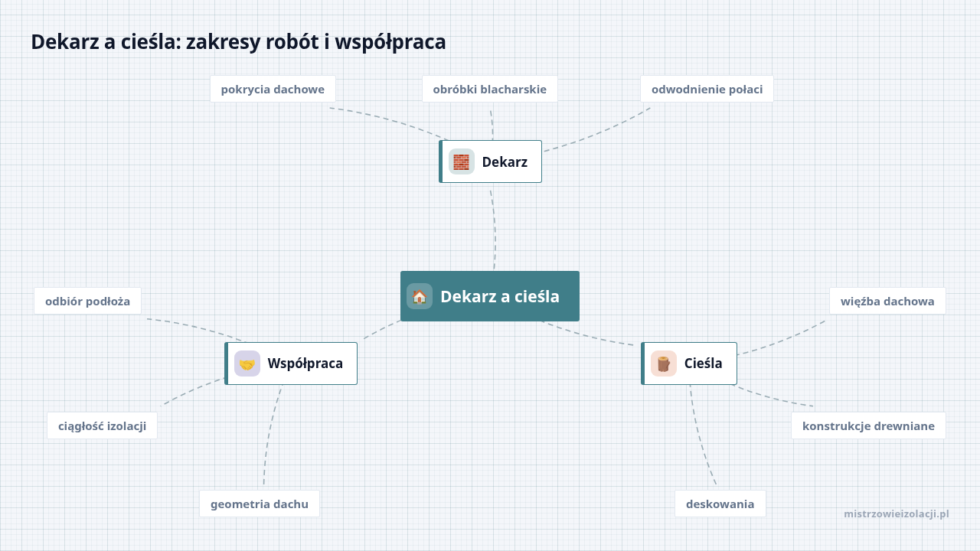980x551 pixels.
Task: Select the "odbiór podłoża" leaf node
Action: [87, 301]
